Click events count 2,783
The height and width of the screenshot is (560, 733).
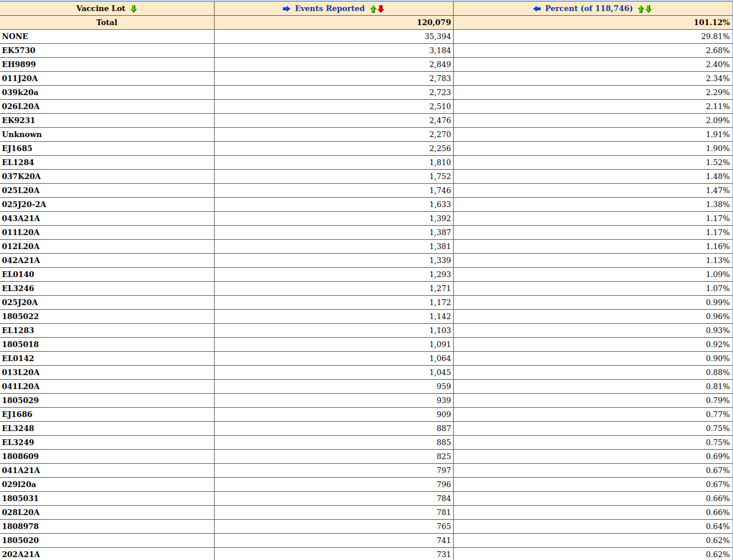pyautogui.click(x=440, y=78)
